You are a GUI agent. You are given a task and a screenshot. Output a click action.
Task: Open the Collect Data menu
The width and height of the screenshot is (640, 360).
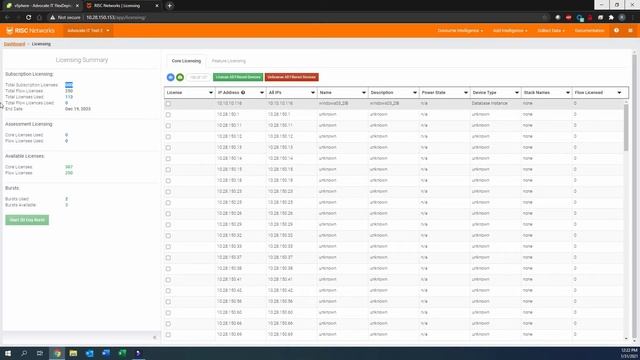(551, 31)
